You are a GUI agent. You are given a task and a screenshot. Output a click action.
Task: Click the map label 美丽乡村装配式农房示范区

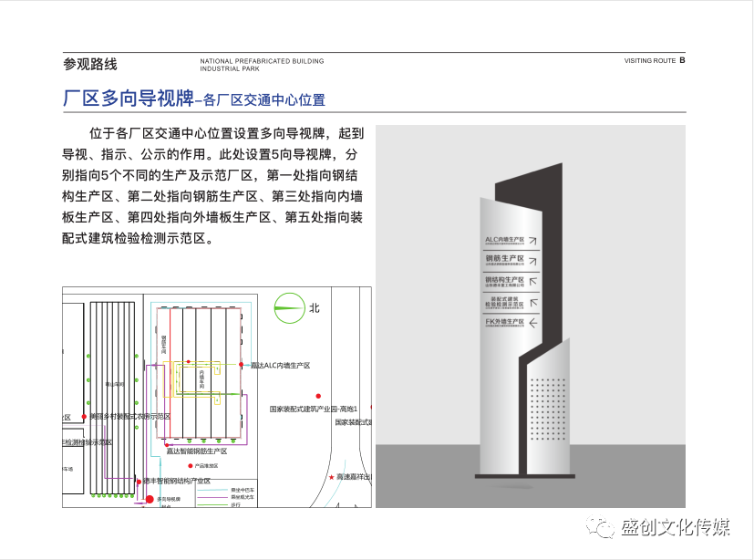point(129,417)
